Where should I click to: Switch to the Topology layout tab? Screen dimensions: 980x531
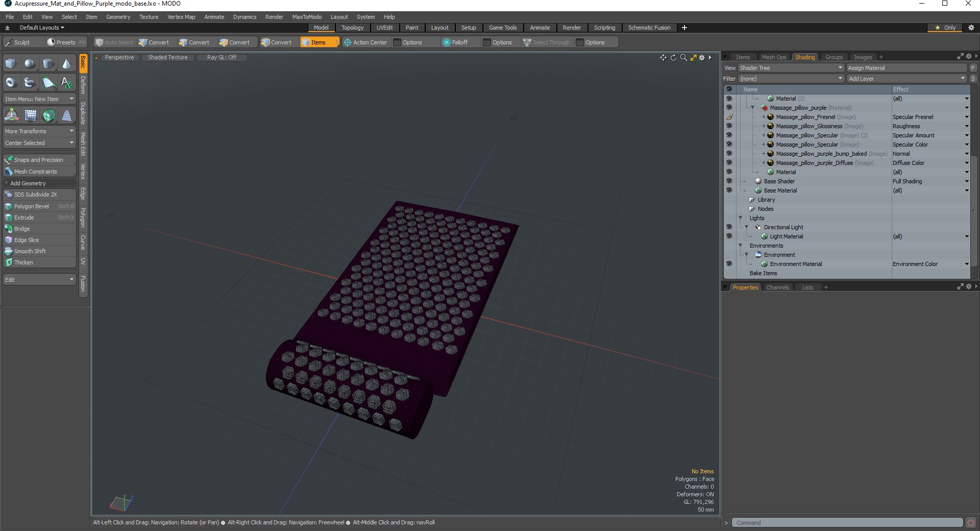[x=352, y=28]
